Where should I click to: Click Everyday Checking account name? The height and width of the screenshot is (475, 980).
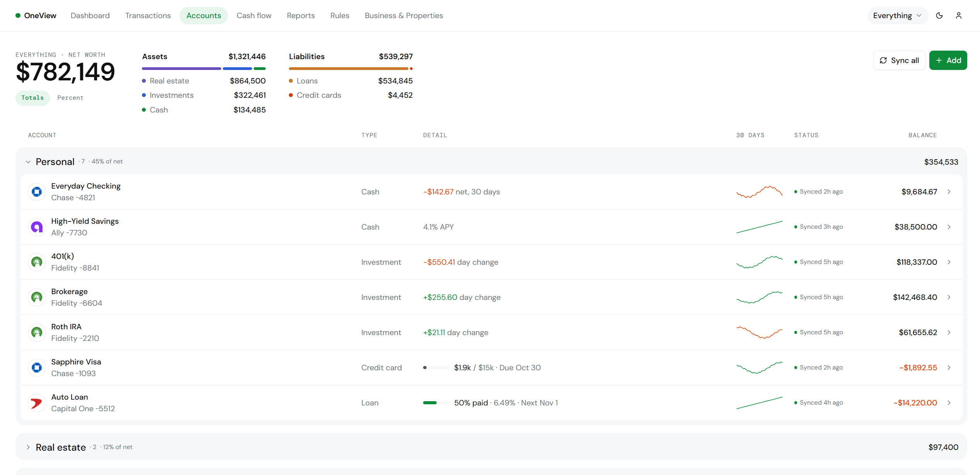click(x=86, y=186)
